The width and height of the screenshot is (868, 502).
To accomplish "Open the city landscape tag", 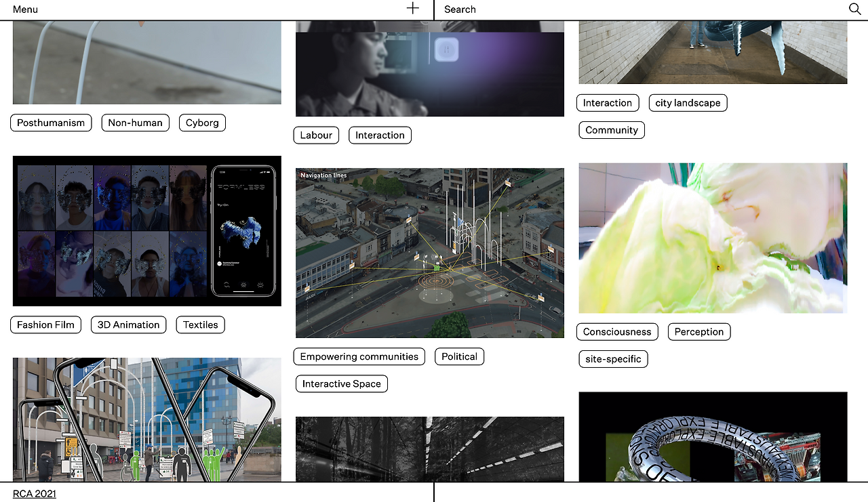I will pos(688,103).
